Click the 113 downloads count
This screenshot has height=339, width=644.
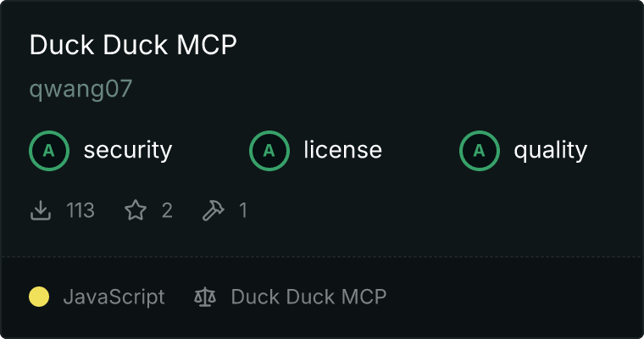80,210
